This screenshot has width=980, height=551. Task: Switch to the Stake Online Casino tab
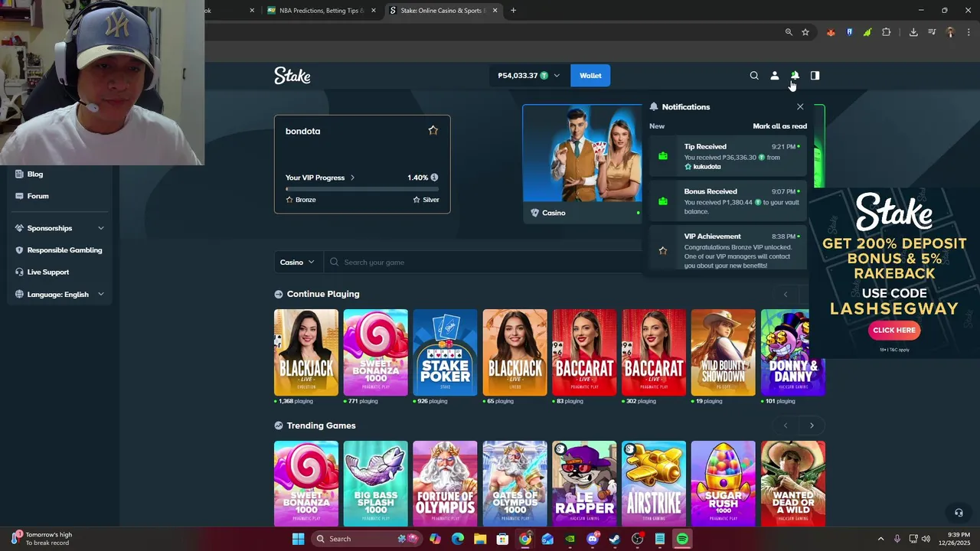444,11
